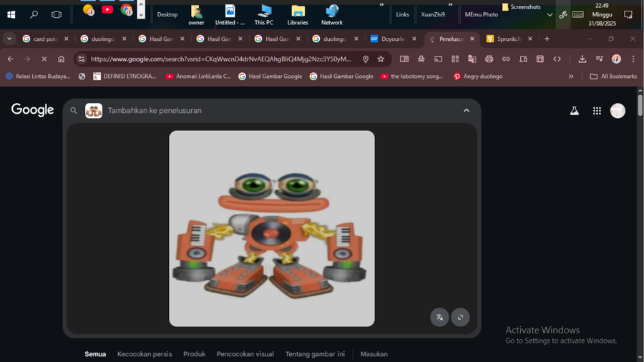Open the All Bookmarks folder
The width and height of the screenshot is (644, 362).
click(613, 77)
